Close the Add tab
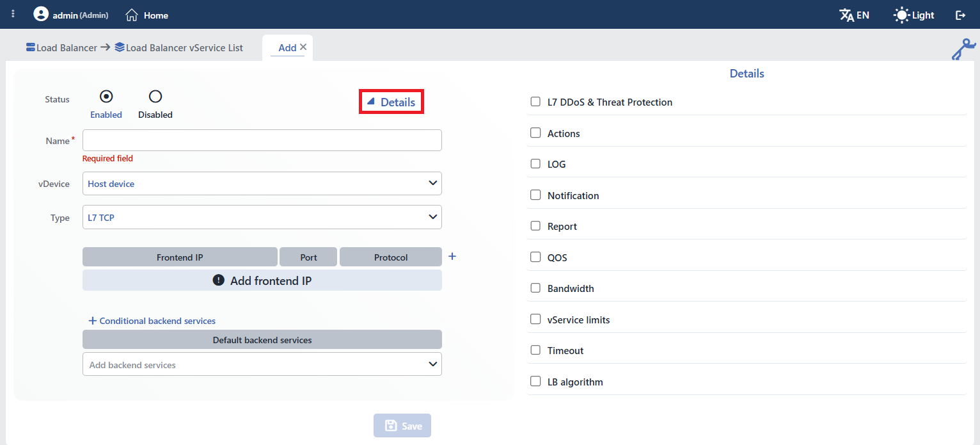Screen dimensions: 980x445 pyautogui.click(x=303, y=47)
